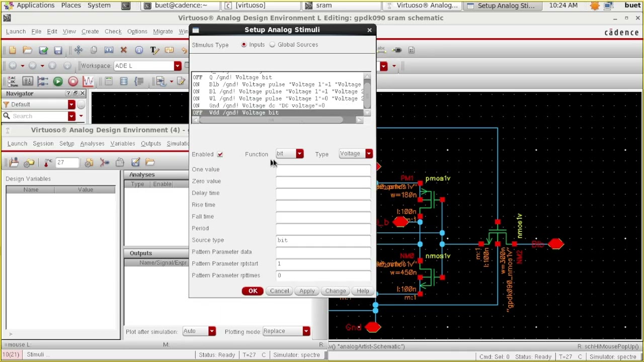644x362 pixels.
Task: Select the 'Blb /gnd! Voltage pulse' list row
Action: tap(277, 84)
